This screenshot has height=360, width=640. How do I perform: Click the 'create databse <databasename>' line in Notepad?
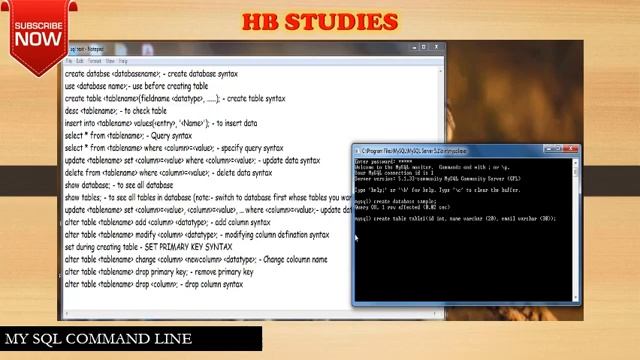click(151, 74)
